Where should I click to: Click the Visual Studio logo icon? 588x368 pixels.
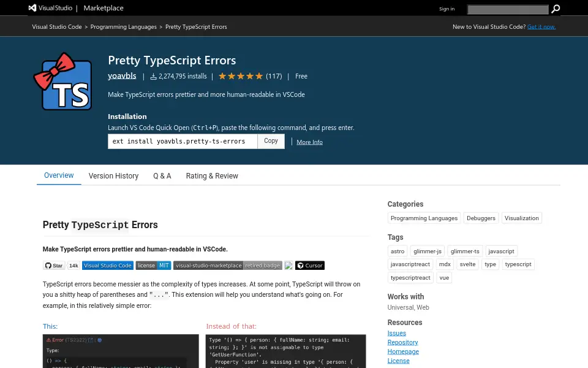(32, 8)
